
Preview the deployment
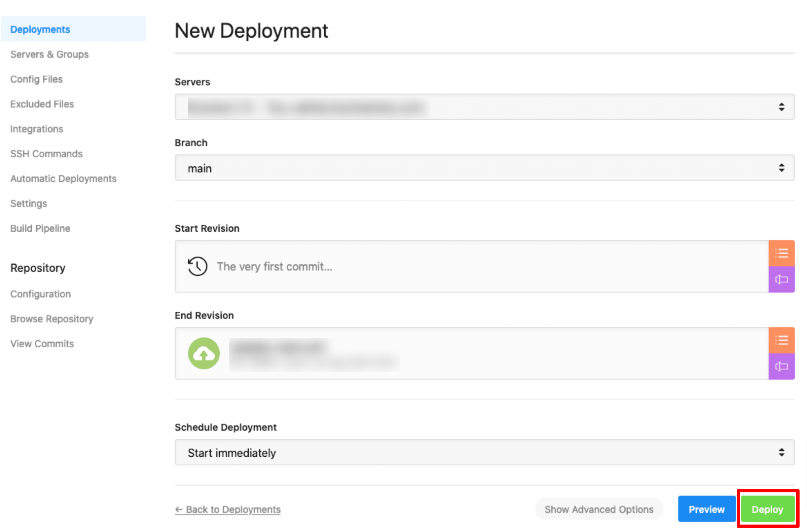(706, 509)
